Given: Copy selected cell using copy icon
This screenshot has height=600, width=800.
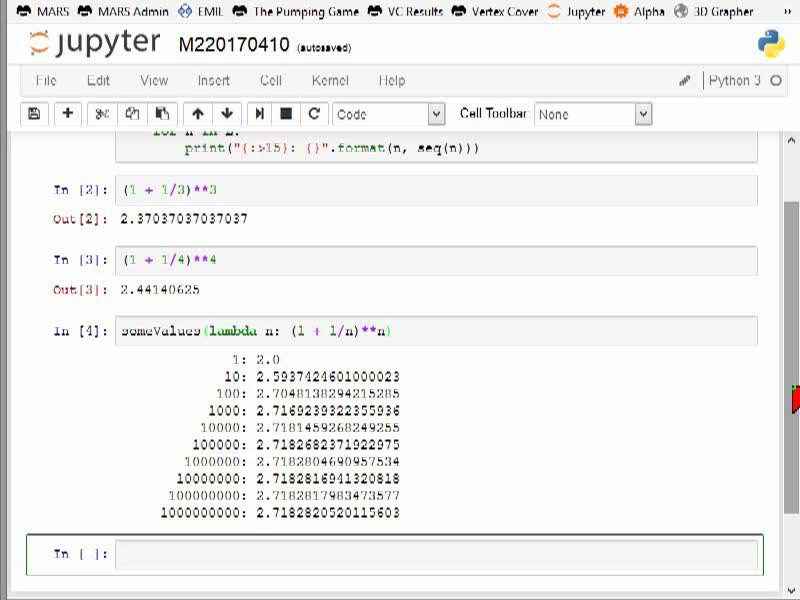Looking at the screenshot, I should pos(132,114).
